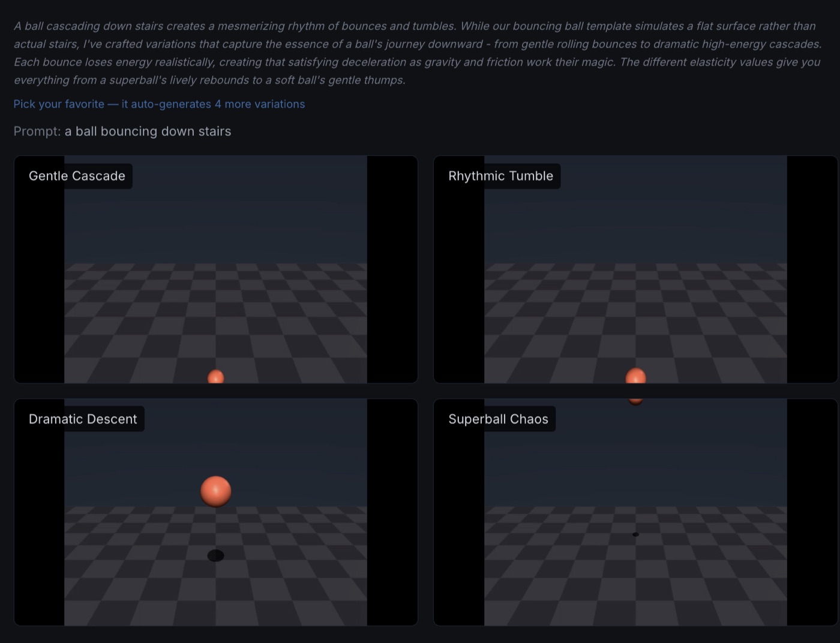The image size is (840, 643).
Task: Click the ball shadow in Superball Chaos
Action: tap(635, 534)
